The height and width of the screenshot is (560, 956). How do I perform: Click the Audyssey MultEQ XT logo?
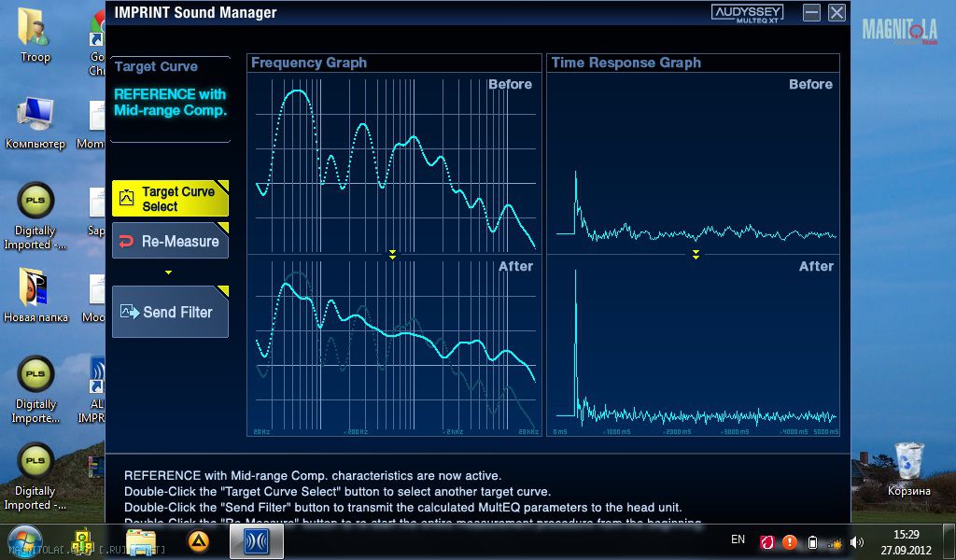pos(747,12)
